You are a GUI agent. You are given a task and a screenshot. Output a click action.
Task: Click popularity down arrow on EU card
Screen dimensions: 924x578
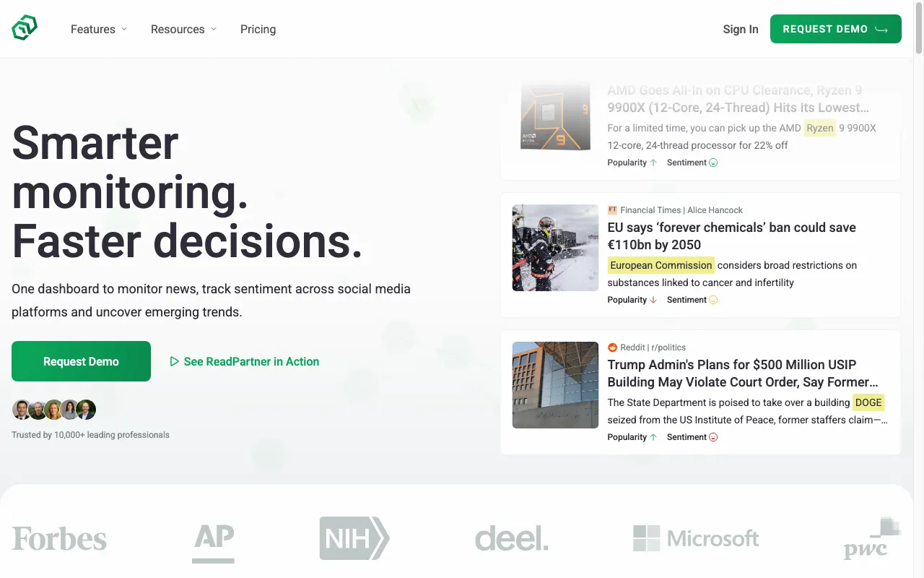pyautogui.click(x=653, y=300)
